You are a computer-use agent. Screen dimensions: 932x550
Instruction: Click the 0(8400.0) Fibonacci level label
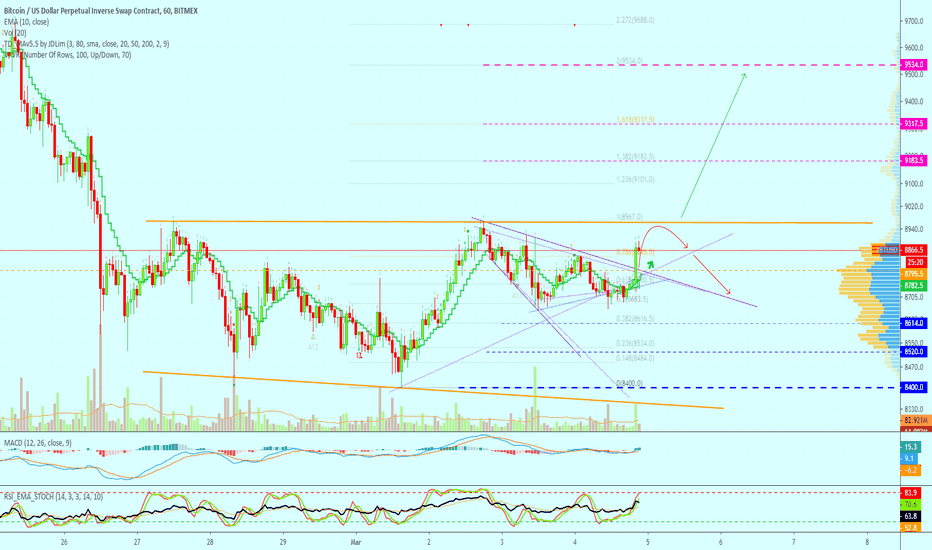tap(629, 383)
